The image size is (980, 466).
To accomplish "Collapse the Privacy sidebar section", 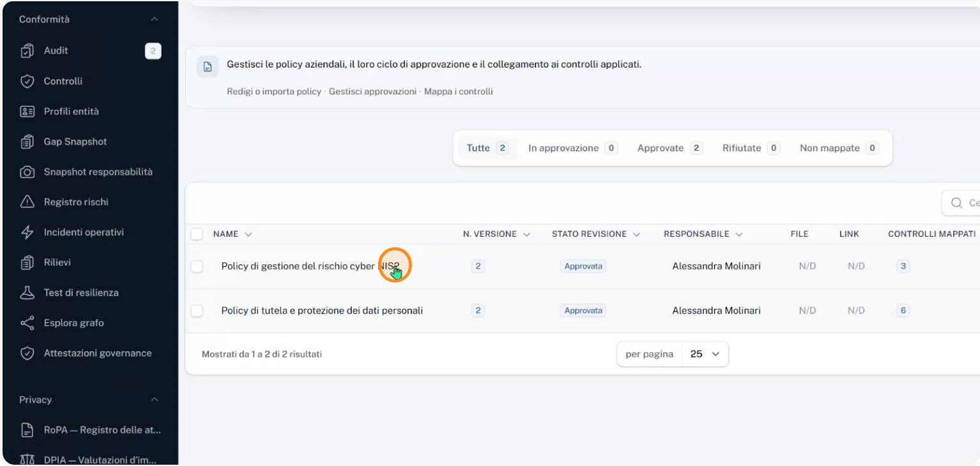I will point(154,400).
